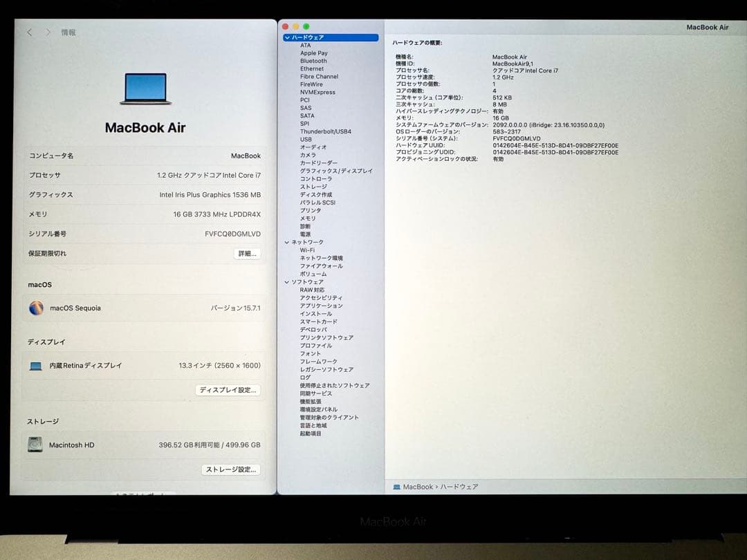The width and height of the screenshot is (747, 560).
Task: Click the MacBook icon in the breadcrumb footer
Action: [x=398, y=487]
